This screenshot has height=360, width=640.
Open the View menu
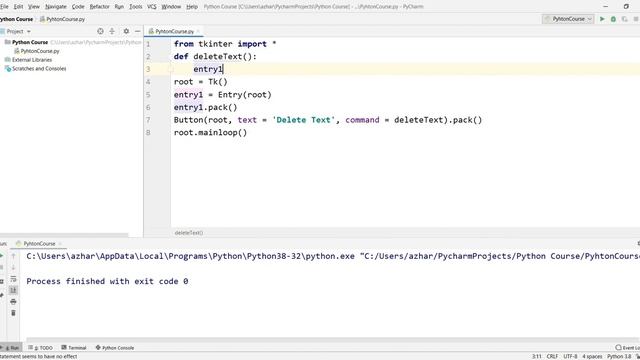pos(34,7)
